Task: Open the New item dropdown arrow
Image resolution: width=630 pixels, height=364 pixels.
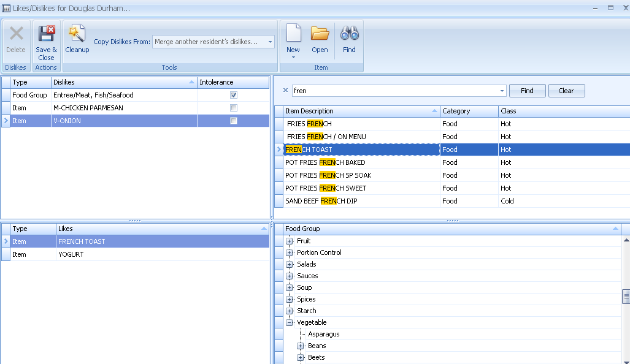Action: tap(293, 58)
